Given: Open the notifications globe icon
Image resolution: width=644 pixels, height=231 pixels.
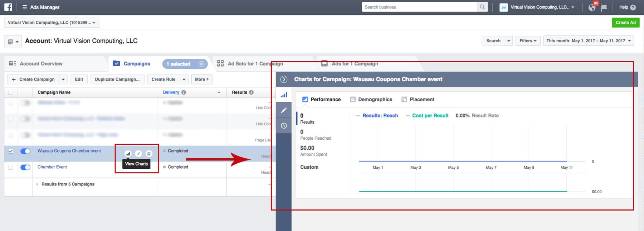Looking at the screenshot, I should (592, 8).
